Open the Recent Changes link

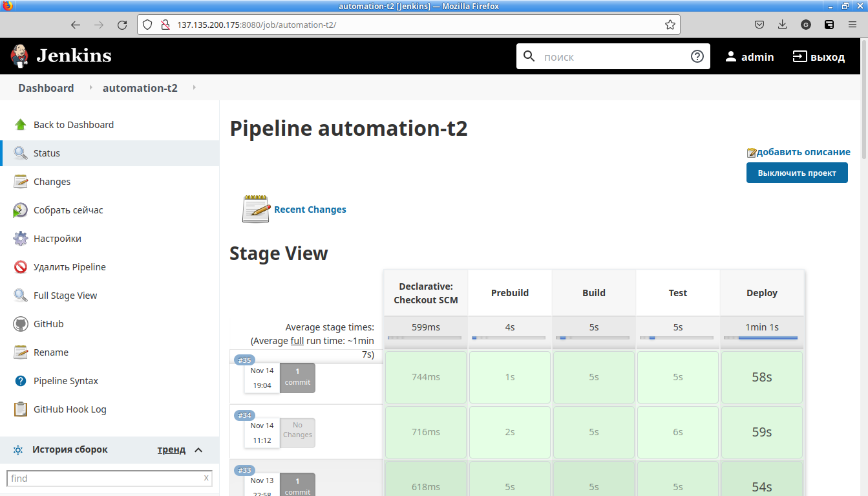coord(310,210)
